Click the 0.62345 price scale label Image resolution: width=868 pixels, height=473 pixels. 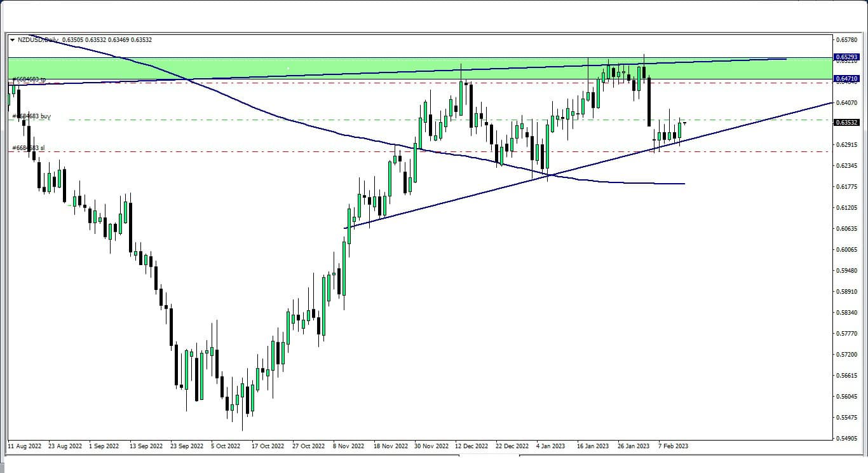click(x=846, y=165)
